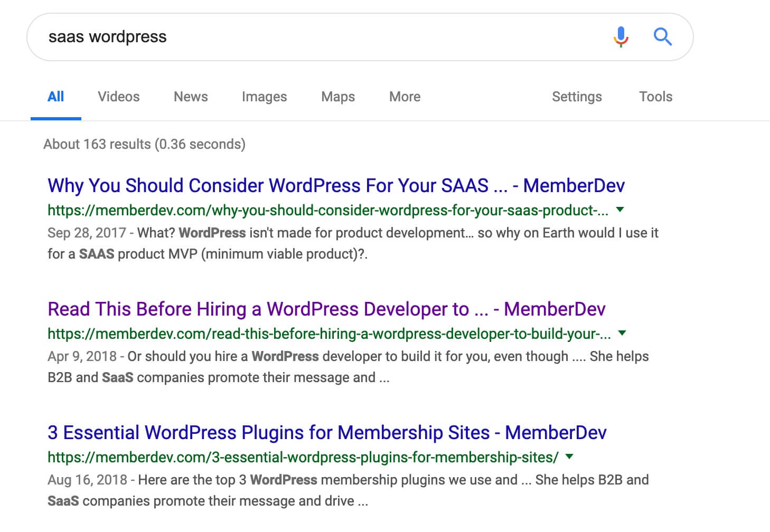The height and width of the screenshot is (532, 770).
Task: Switch to the News tab
Action: coord(191,97)
